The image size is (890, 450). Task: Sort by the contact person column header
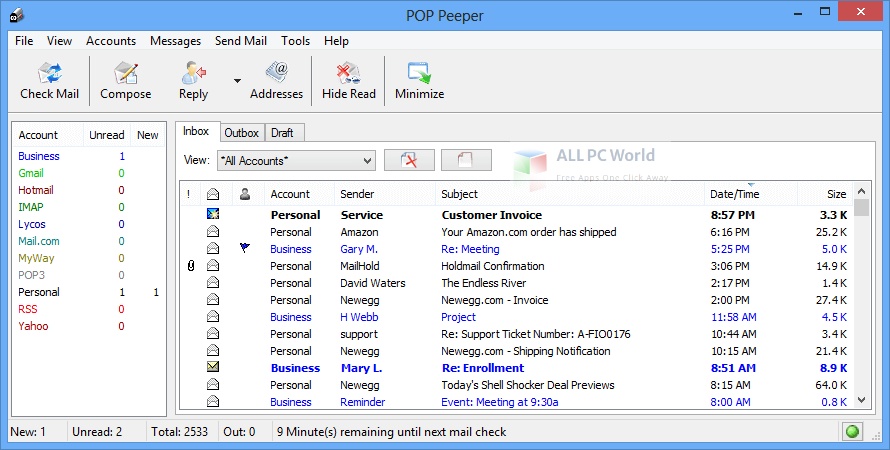245,194
